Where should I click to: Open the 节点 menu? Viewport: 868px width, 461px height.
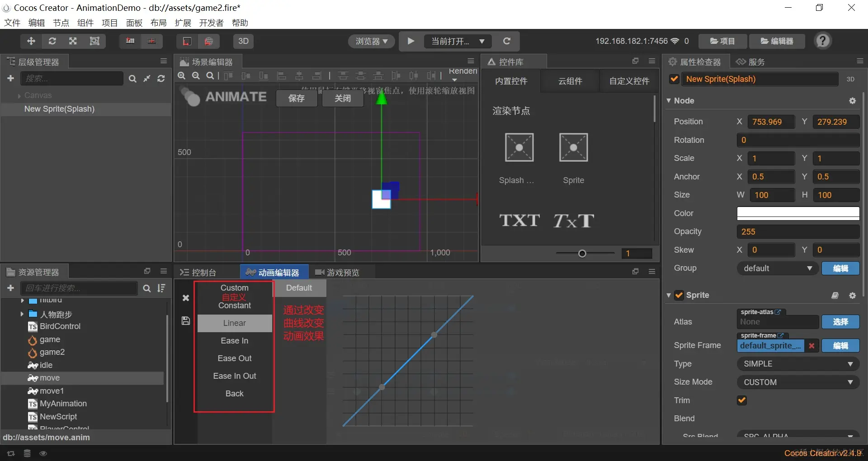[61, 23]
